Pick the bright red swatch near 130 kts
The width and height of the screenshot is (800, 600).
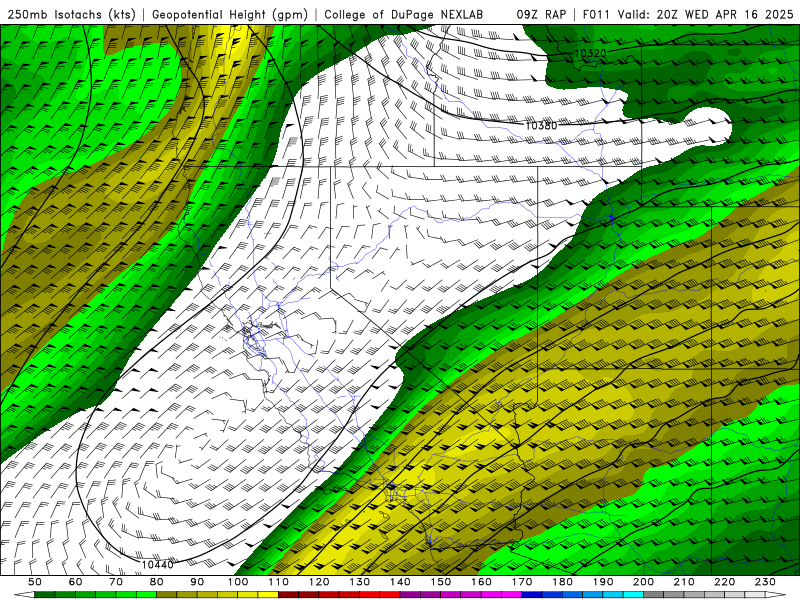[x=370, y=595]
